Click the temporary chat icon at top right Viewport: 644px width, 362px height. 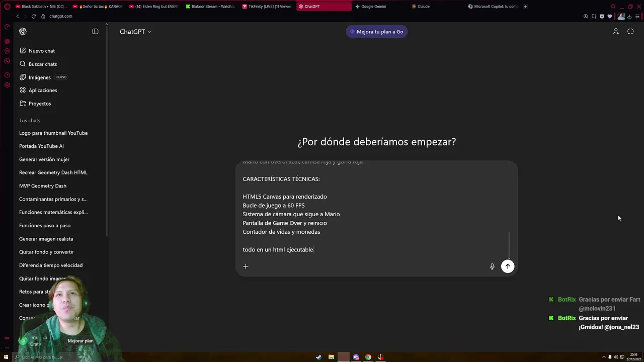[630, 31]
